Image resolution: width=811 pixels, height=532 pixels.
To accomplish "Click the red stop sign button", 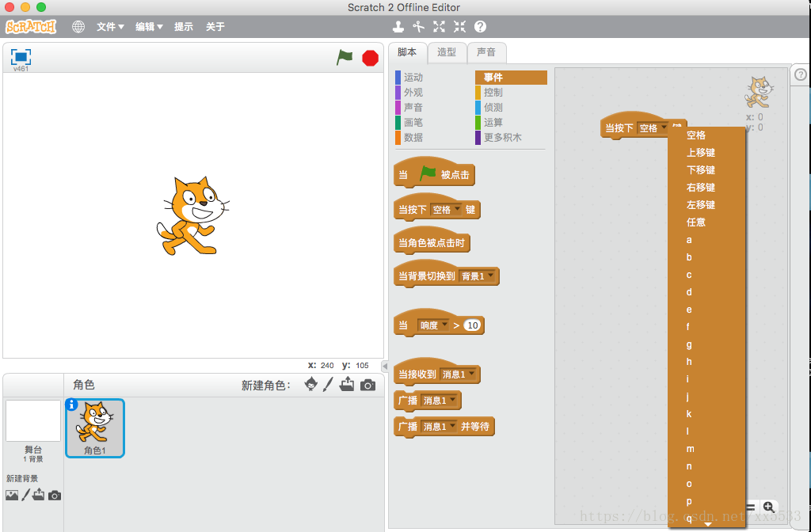I will (x=371, y=58).
